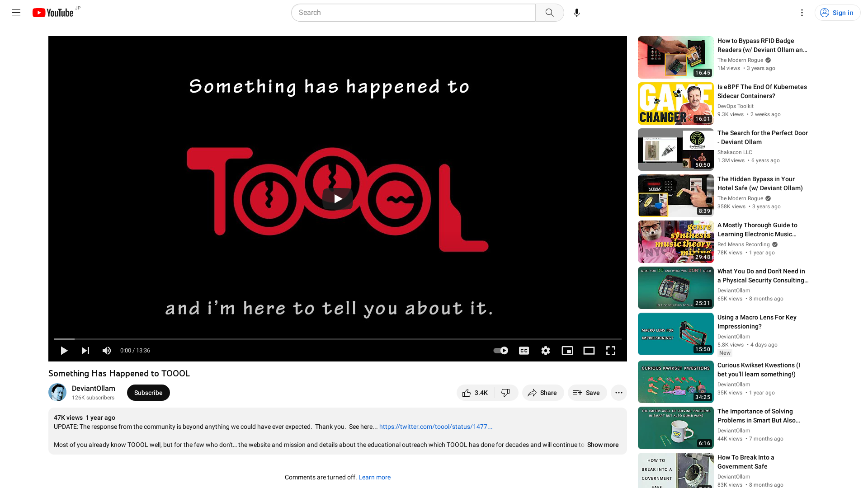This screenshot has width=868, height=488.
Task: Open DeviantOllam channel avatar
Action: [x=57, y=392]
